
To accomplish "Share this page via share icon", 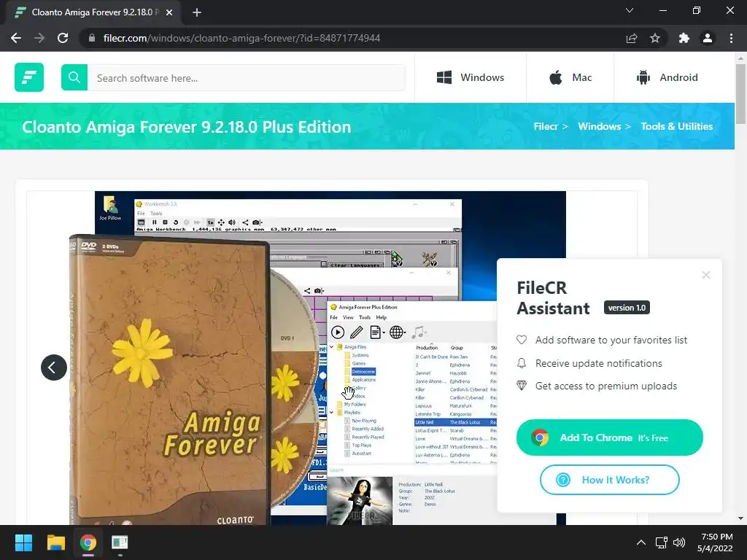I will 632,38.
